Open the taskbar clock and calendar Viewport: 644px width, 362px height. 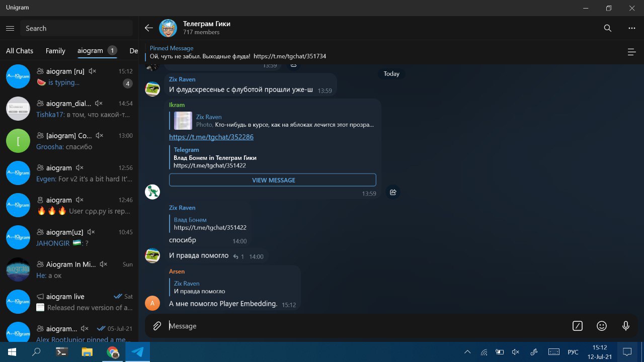pos(600,352)
